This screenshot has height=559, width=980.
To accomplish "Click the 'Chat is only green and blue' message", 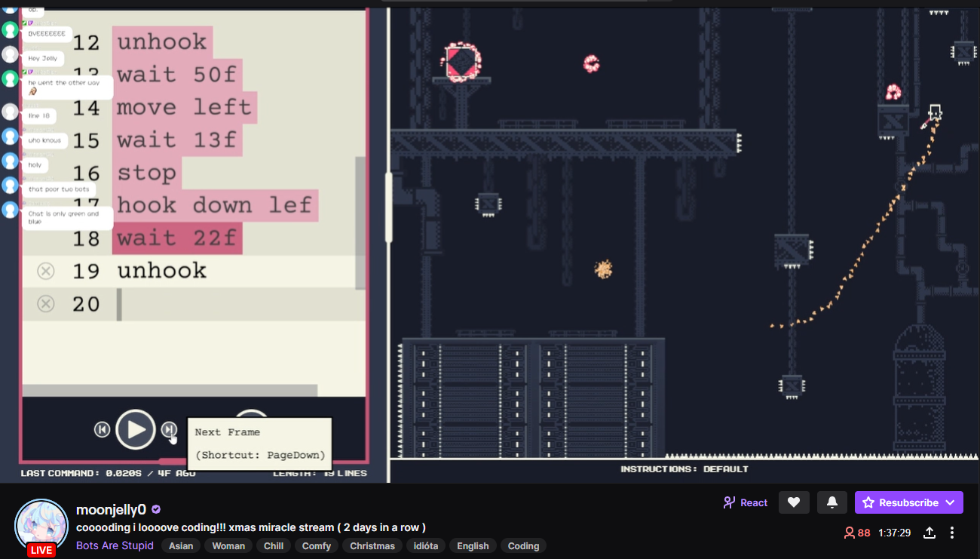I will pyautogui.click(x=68, y=218).
